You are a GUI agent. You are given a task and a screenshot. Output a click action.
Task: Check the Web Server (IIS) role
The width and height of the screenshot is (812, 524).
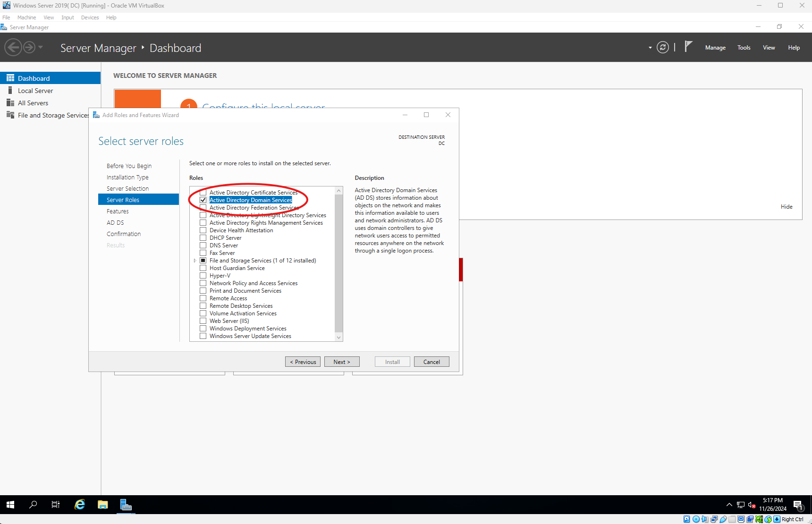pos(203,321)
